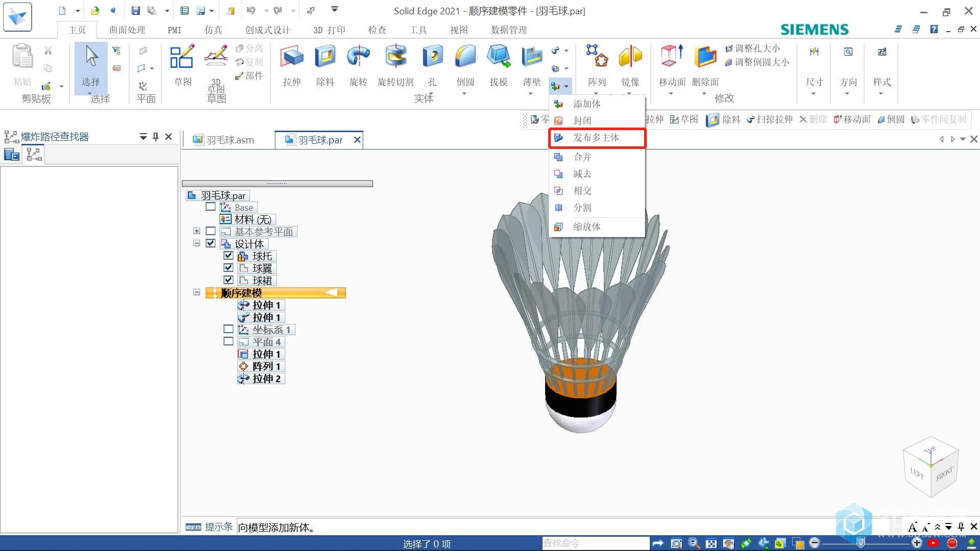
Task: Click the Zoom Area icon in status bar
Action: (676, 543)
